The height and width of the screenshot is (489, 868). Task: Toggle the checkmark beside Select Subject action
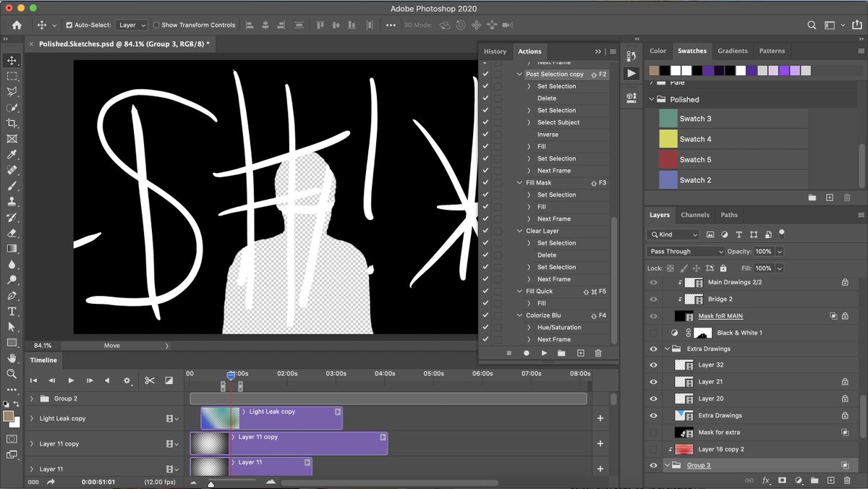pyautogui.click(x=485, y=122)
